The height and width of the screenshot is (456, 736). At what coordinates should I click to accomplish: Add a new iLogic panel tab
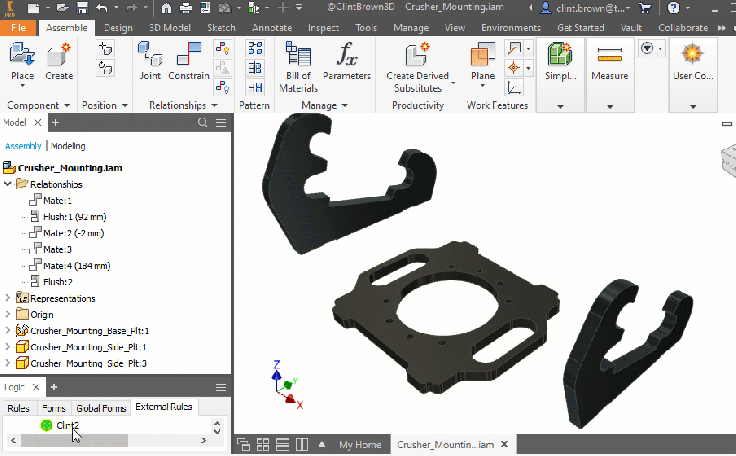click(x=54, y=387)
